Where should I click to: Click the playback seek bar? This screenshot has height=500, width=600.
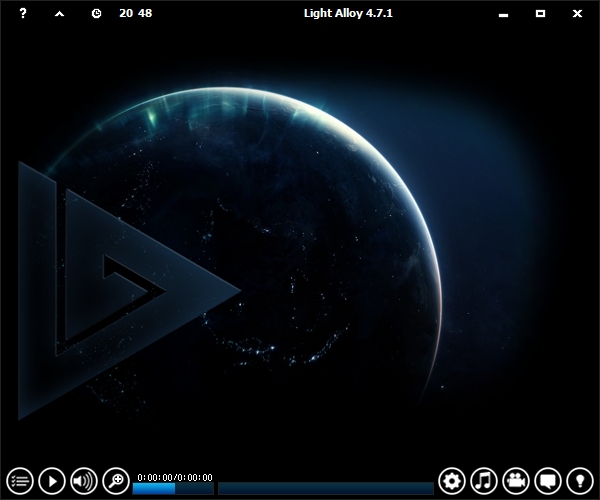(325, 489)
